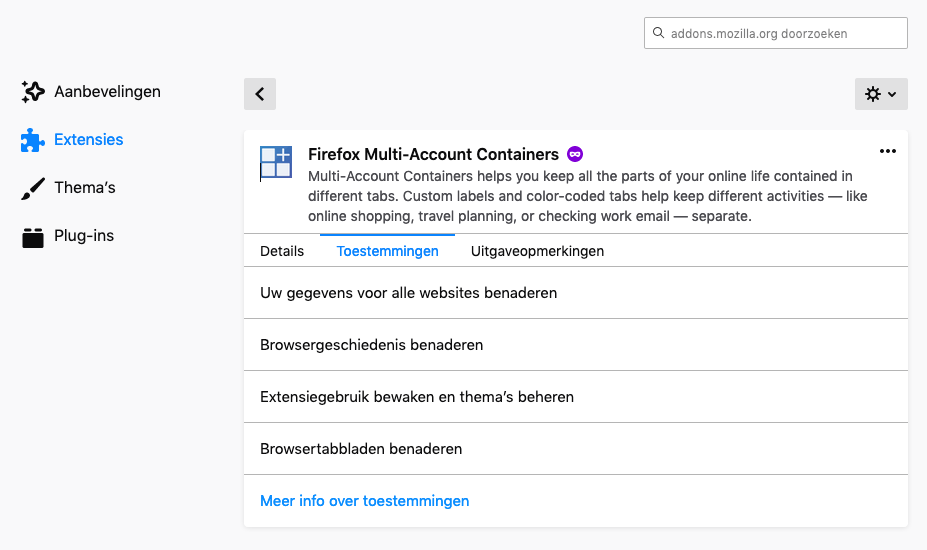Click the Extensies puzzle piece icon

[x=33, y=140]
